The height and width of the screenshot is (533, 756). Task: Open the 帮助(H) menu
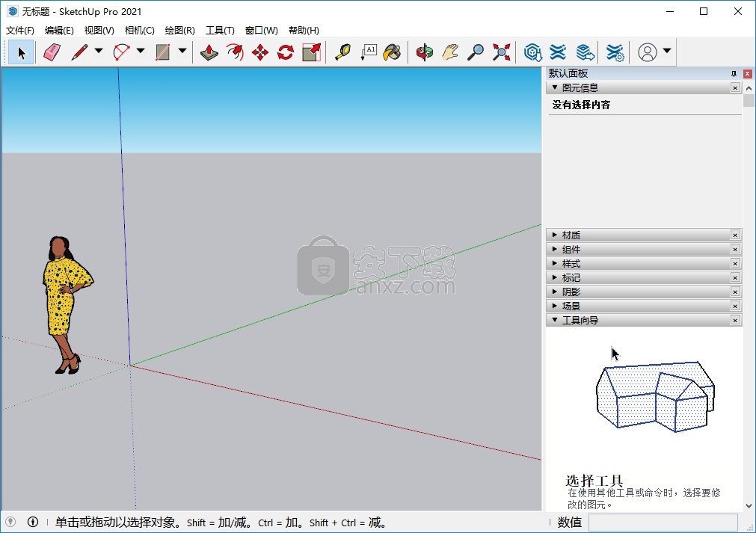(304, 31)
